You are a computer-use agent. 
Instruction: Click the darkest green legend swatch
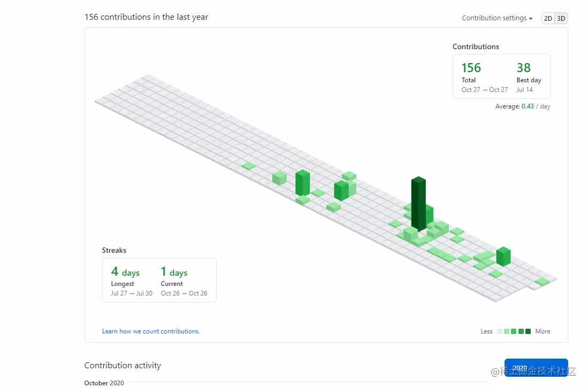(528, 331)
